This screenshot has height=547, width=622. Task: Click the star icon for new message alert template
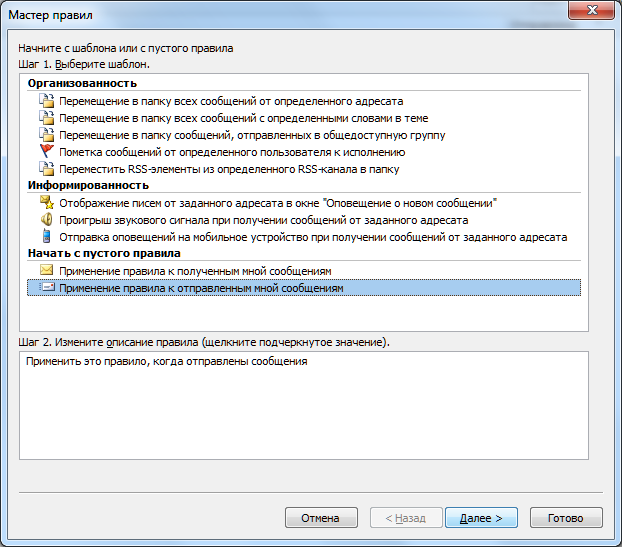(46, 203)
